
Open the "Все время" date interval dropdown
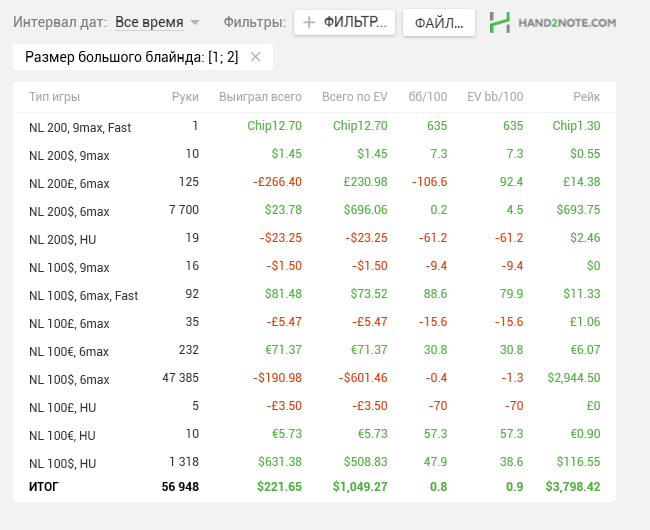(157, 22)
